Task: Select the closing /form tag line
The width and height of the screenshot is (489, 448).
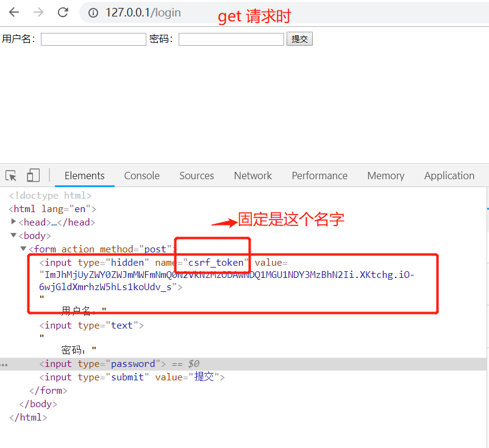Action: [48, 391]
